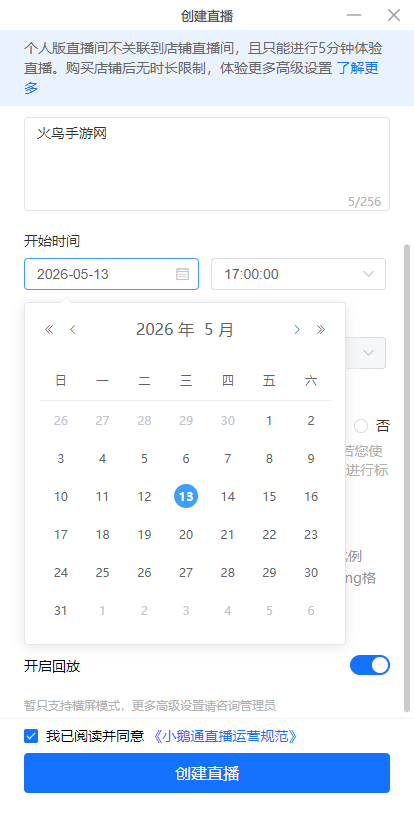Select the greyed April 30 date
Viewport: 414px width, 816px height.
[x=227, y=420]
